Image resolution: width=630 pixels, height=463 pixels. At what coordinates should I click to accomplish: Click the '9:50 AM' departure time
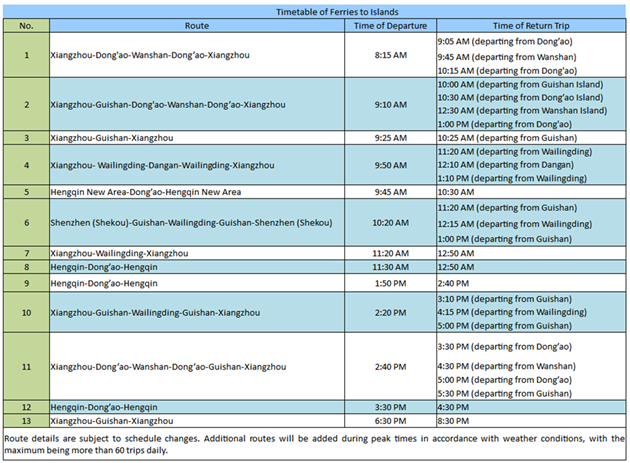pos(391,165)
